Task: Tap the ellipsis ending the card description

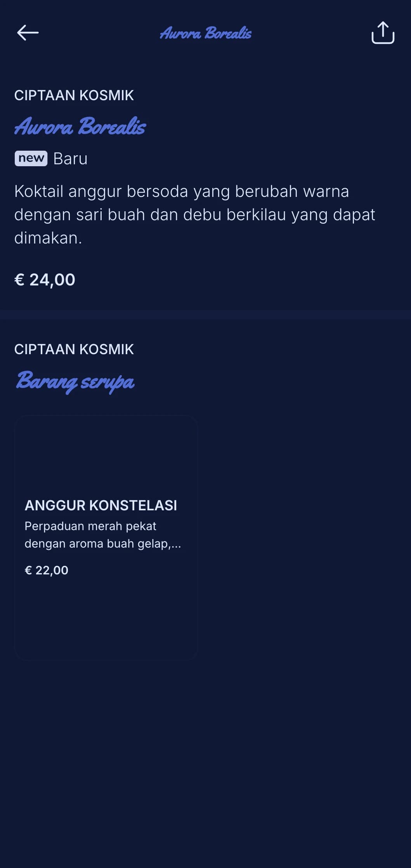Action: pos(176,544)
